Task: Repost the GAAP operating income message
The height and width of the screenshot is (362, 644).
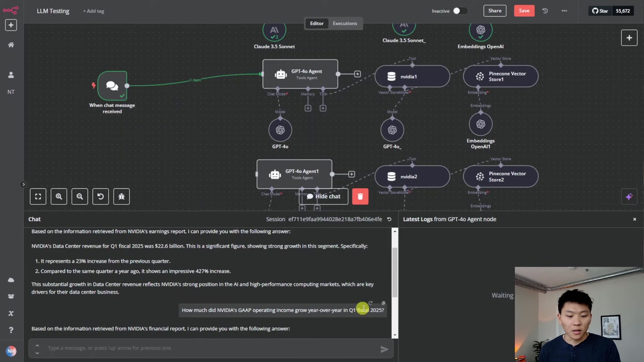Action: point(370,303)
